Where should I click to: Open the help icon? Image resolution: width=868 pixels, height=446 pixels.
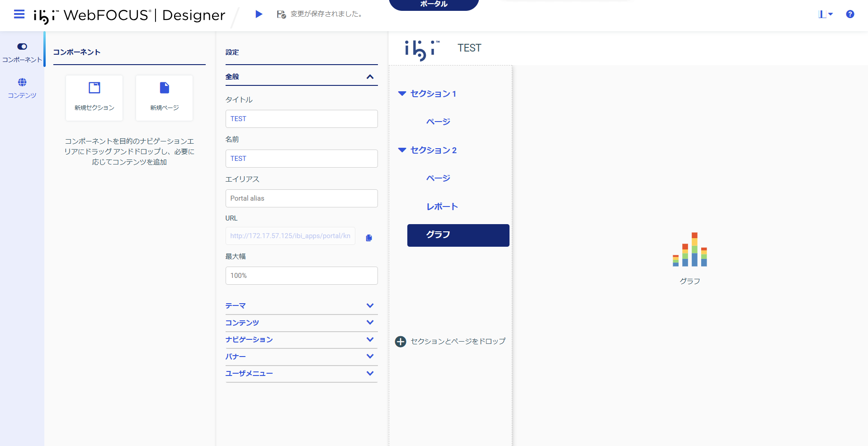[850, 14]
